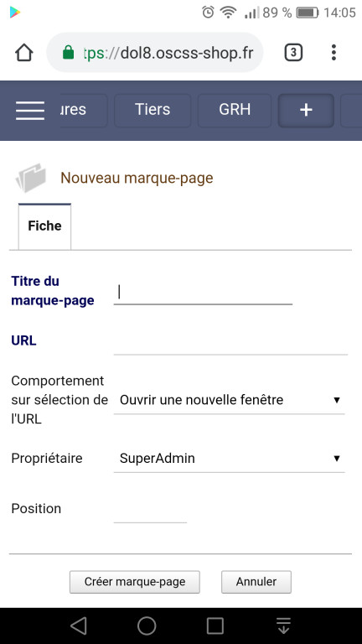Tap the Android recent apps square
362x644 pixels.
click(215, 626)
